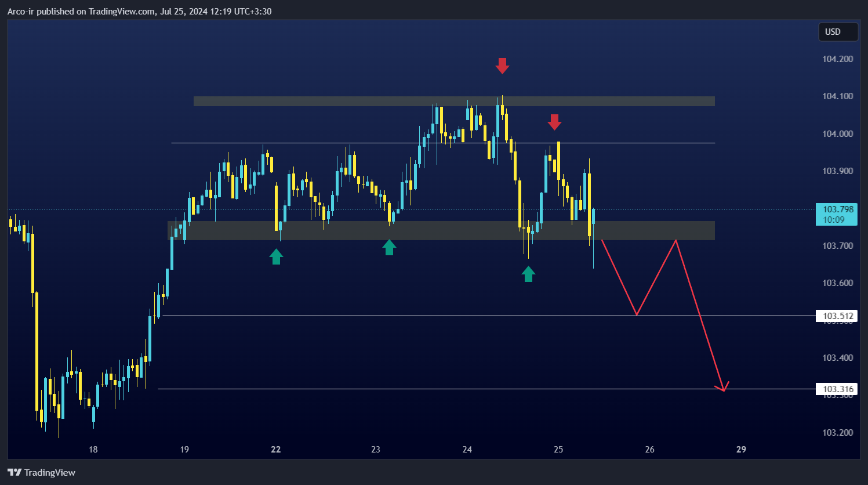The height and width of the screenshot is (485, 868).
Task: Click the 103.200 price axis label
Action: coord(837,433)
